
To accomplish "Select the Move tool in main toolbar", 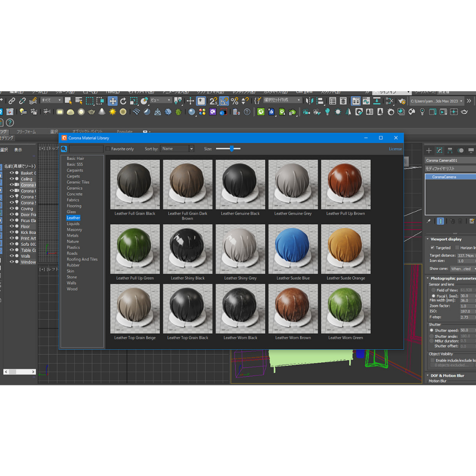I will tap(112, 101).
